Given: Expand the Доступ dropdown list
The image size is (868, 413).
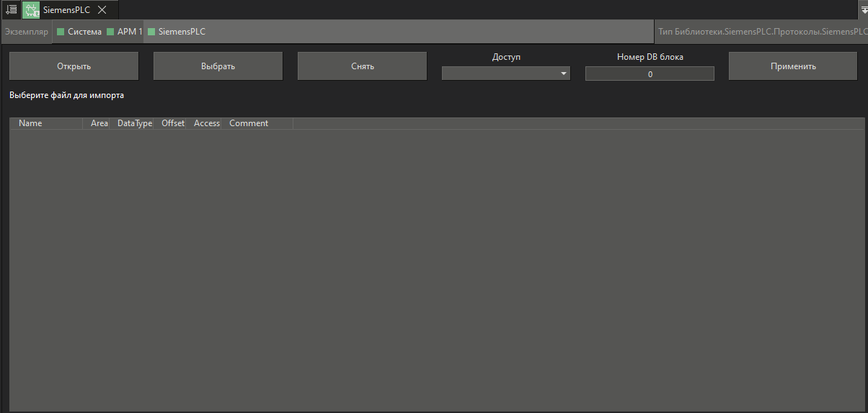Looking at the screenshot, I should tap(505, 74).
